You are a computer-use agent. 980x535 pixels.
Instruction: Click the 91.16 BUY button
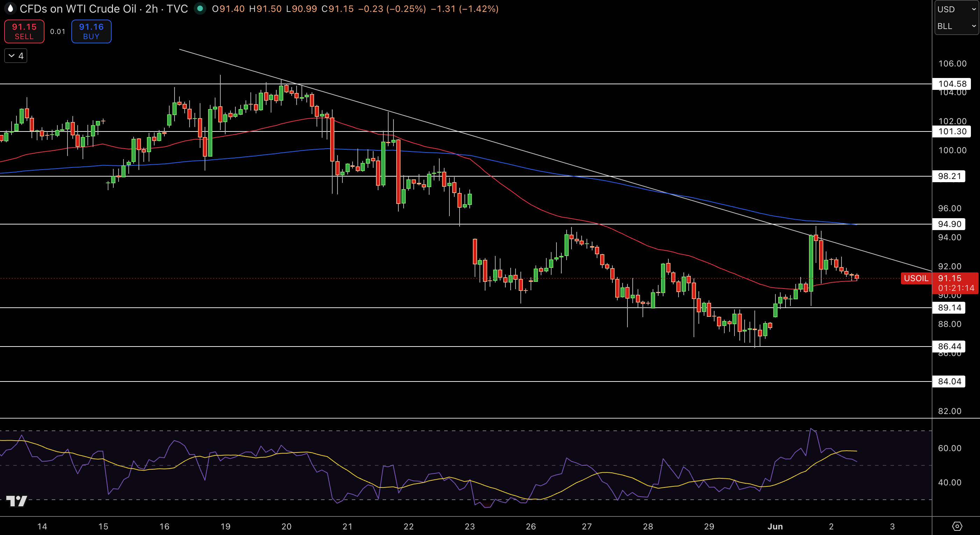click(91, 31)
